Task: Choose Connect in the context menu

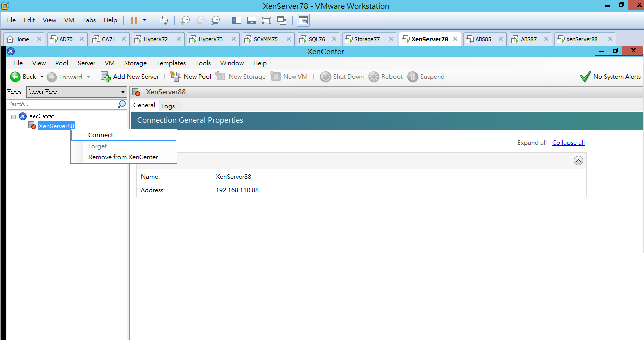Action: point(124,135)
